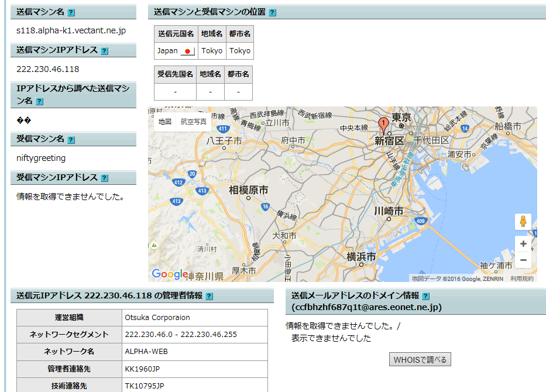
Task: Click help icon beside 送信マシンIPアドレス
Action: click(105, 51)
